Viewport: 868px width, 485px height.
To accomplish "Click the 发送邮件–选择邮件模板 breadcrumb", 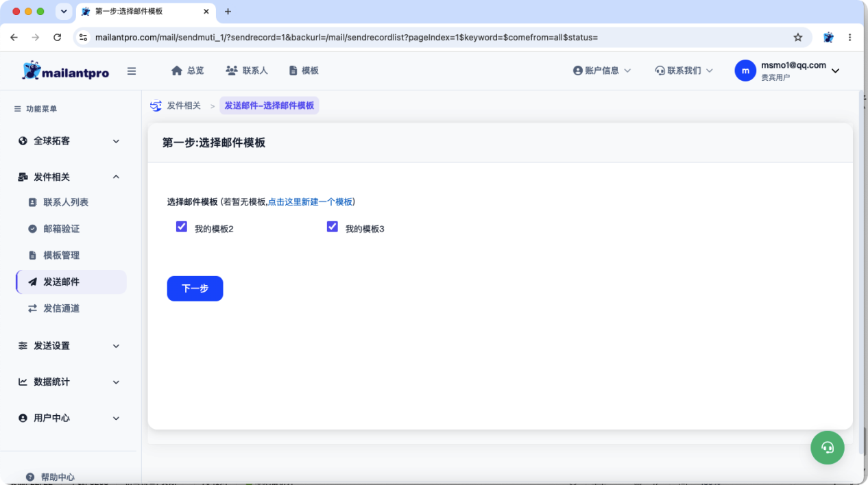I will pyautogui.click(x=269, y=105).
